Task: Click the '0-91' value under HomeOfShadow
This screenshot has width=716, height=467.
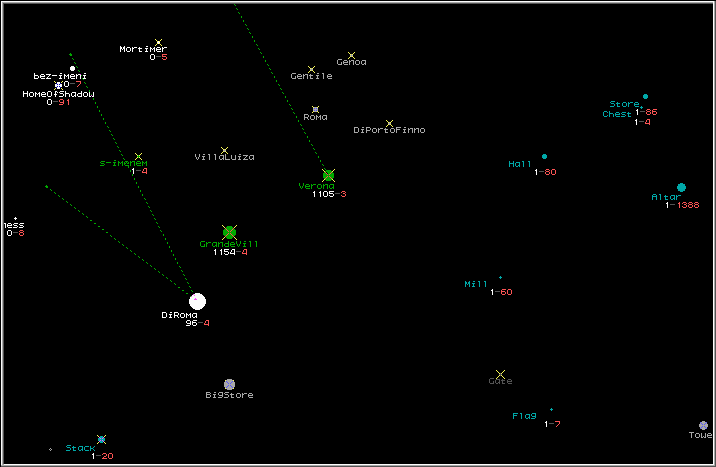Action: tap(58, 102)
